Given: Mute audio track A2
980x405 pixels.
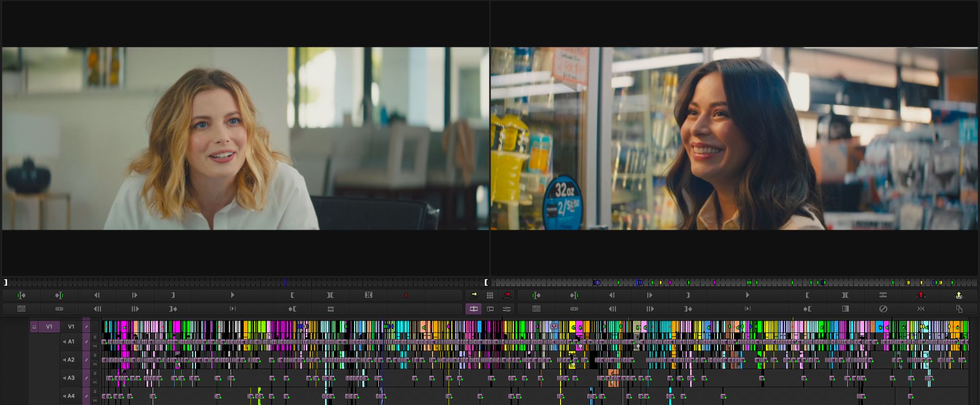Looking at the screenshot, I should click(95, 365).
